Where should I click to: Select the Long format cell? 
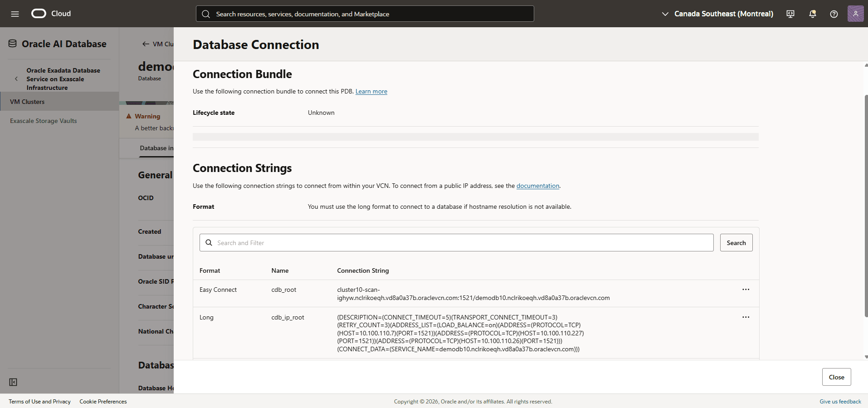click(206, 317)
